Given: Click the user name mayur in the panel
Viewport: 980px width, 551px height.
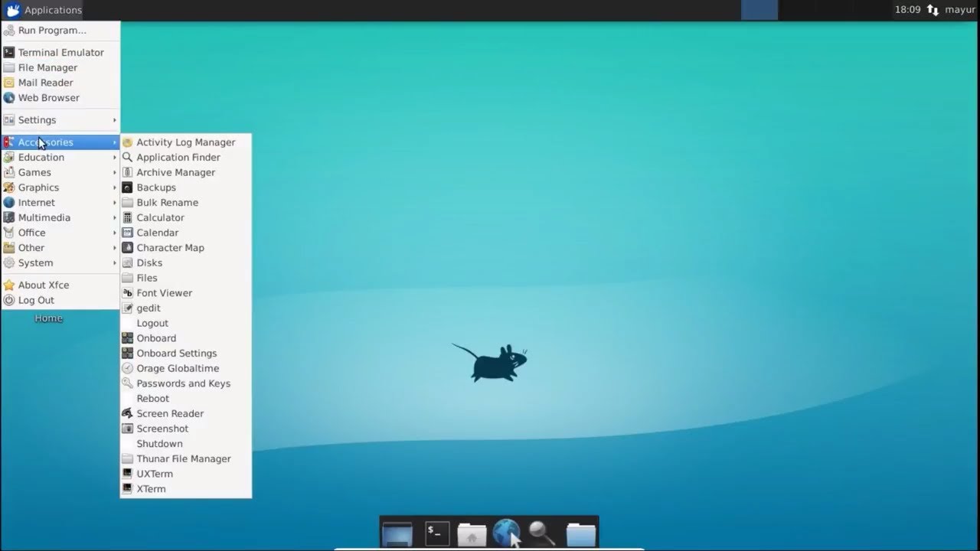Looking at the screenshot, I should tap(960, 10).
